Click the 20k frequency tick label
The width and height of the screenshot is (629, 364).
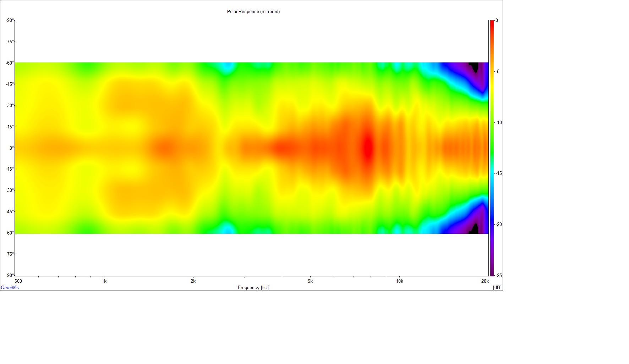pyautogui.click(x=485, y=281)
